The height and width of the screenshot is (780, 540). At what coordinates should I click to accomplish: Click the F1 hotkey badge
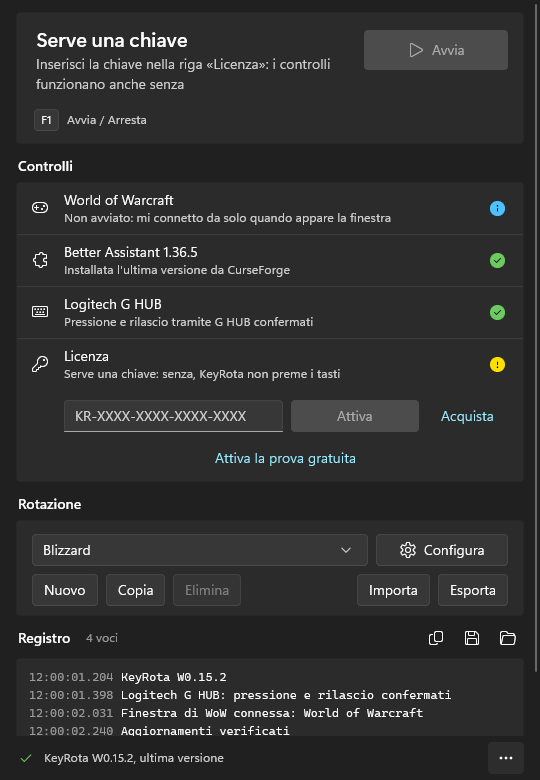coord(46,120)
